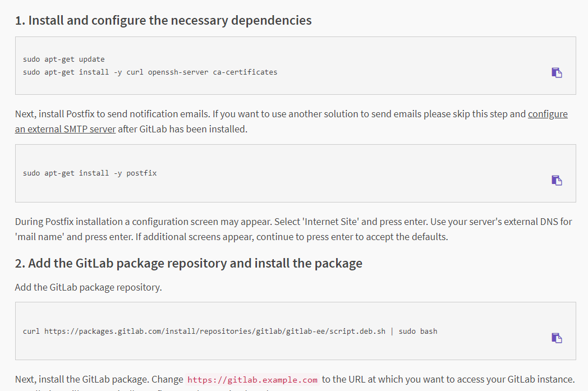Click the 'During Postfix installation' paragraph

[293, 229]
